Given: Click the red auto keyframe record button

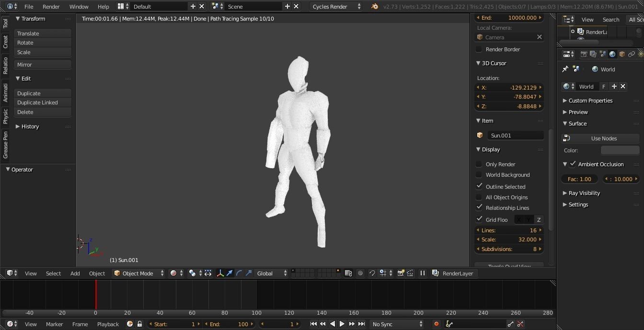Looking at the screenshot, I should (x=436, y=324).
